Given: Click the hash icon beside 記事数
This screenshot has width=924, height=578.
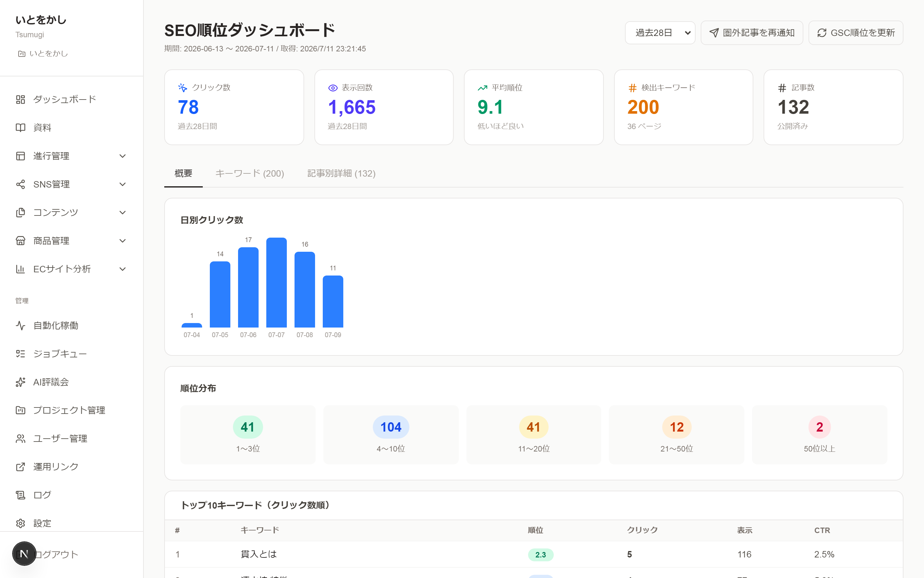Looking at the screenshot, I should 782,88.
